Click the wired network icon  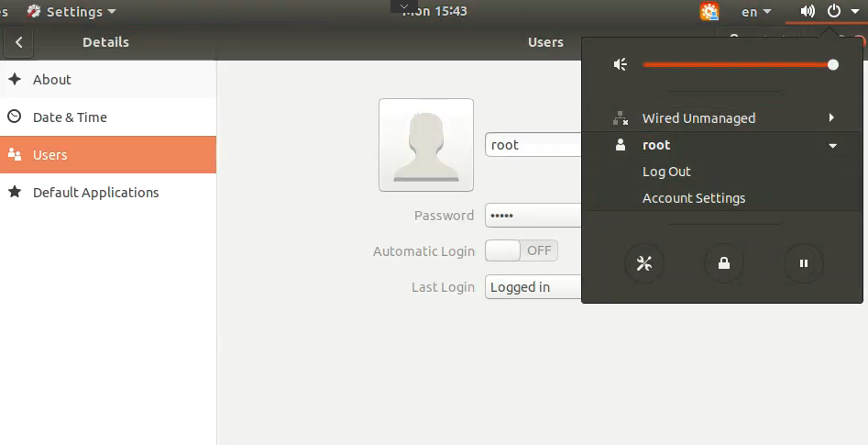coord(621,118)
